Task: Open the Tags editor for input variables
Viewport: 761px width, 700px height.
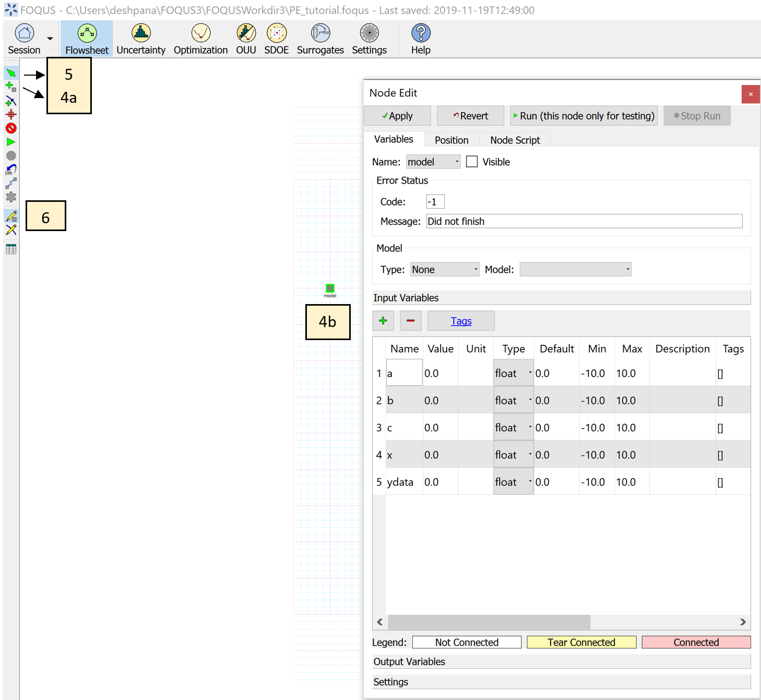Action: (460, 320)
